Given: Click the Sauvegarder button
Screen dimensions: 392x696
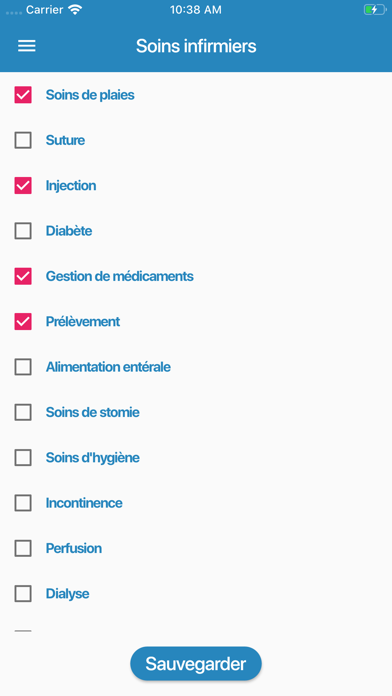Looking at the screenshot, I should [x=196, y=664].
